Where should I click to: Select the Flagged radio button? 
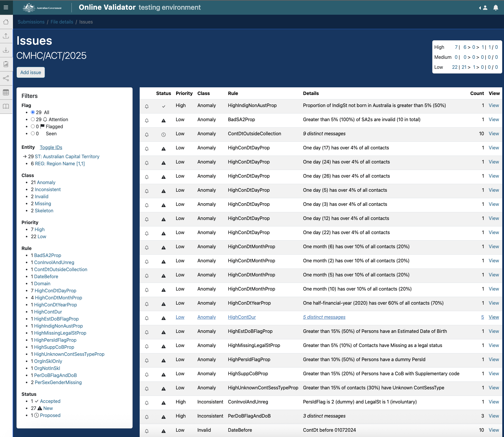click(x=33, y=126)
